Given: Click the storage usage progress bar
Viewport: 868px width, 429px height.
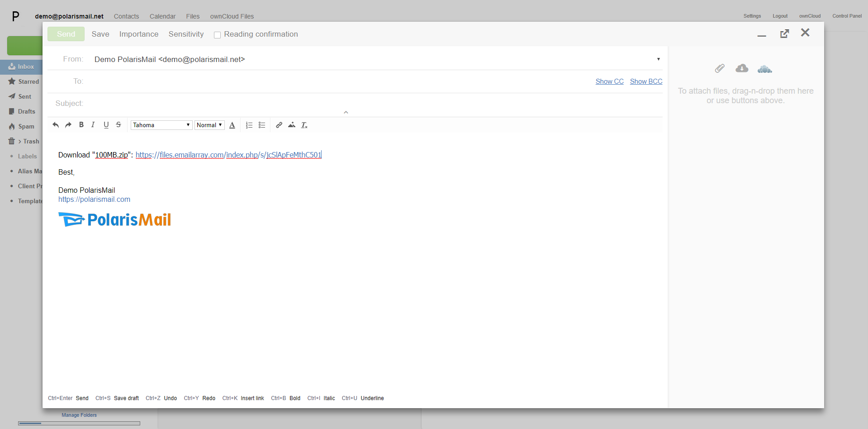Looking at the screenshot, I should point(79,424).
